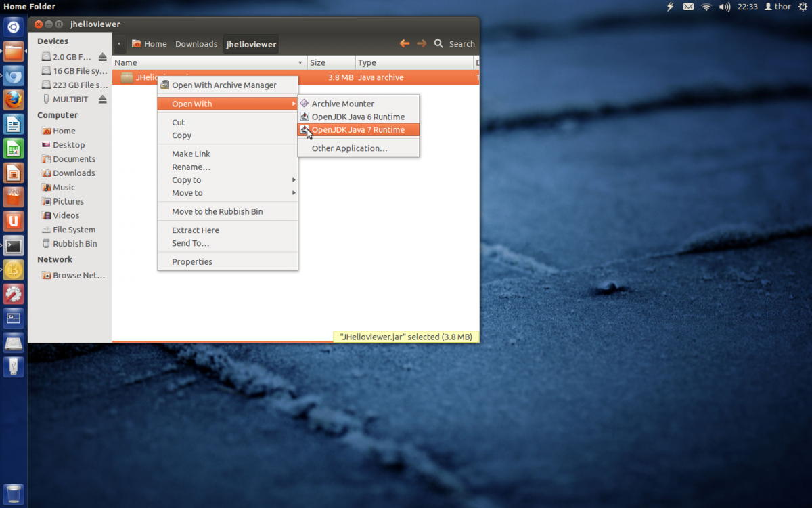Sort by the Size column header
The image size is (812, 508).
[332, 62]
